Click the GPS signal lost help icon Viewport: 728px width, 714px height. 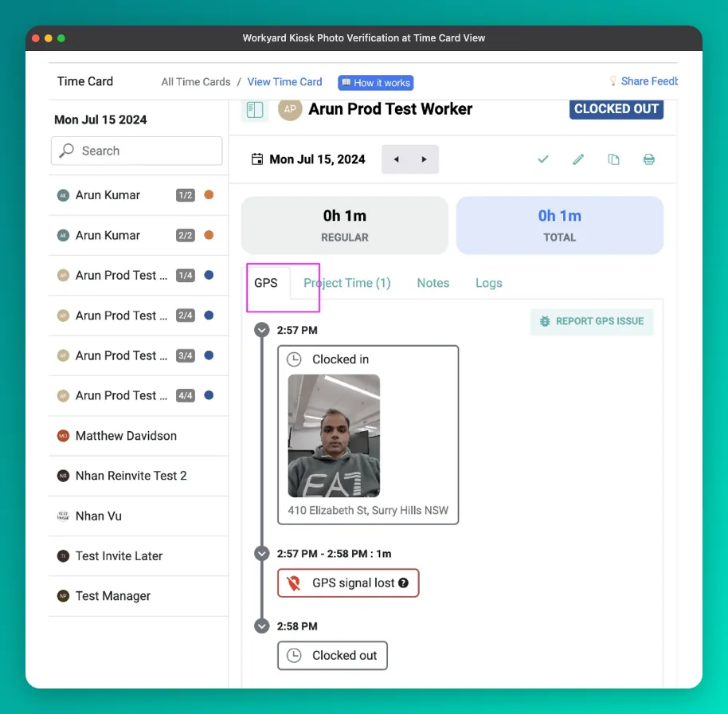[404, 583]
